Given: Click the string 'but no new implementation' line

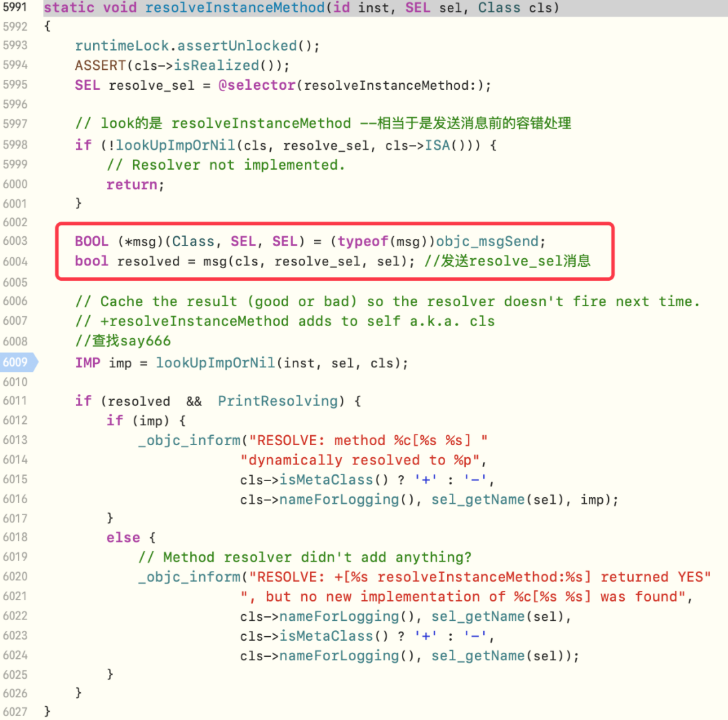Looking at the screenshot, I should point(463,596).
